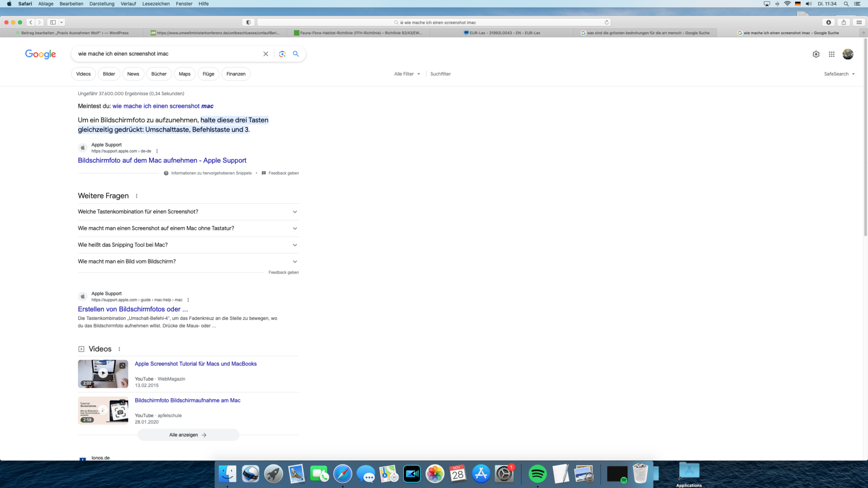Image resolution: width=868 pixels, height=488 pixels.
Task: Switch to the Fauna-Flora-Habitat-Richtlinie tab
Action: [359, 33]
